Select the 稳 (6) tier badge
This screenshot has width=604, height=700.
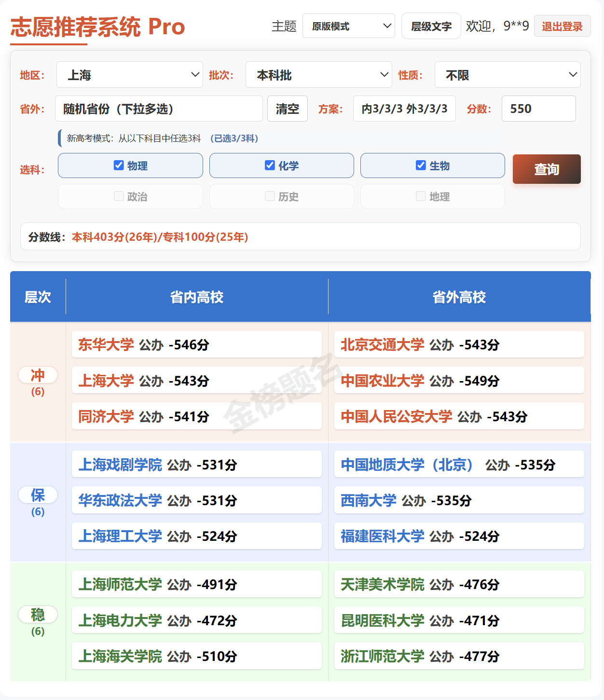pyautogui.click(x=38, y=615)
